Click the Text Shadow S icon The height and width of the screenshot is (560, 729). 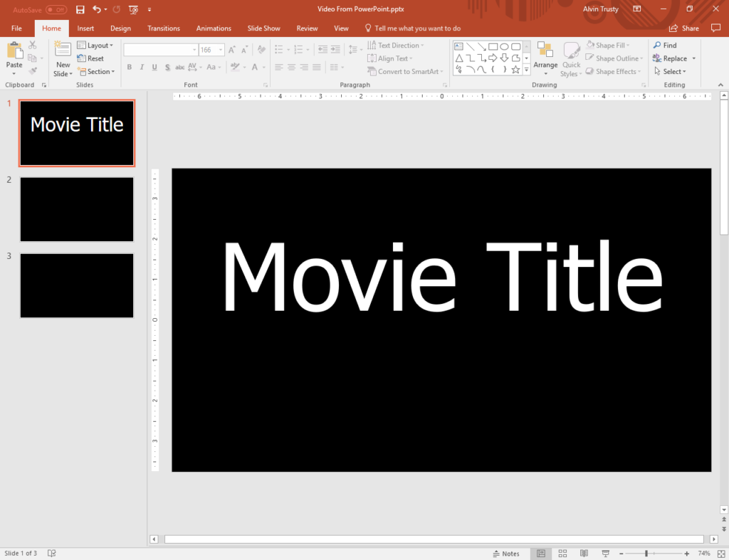tap(167, 68)
